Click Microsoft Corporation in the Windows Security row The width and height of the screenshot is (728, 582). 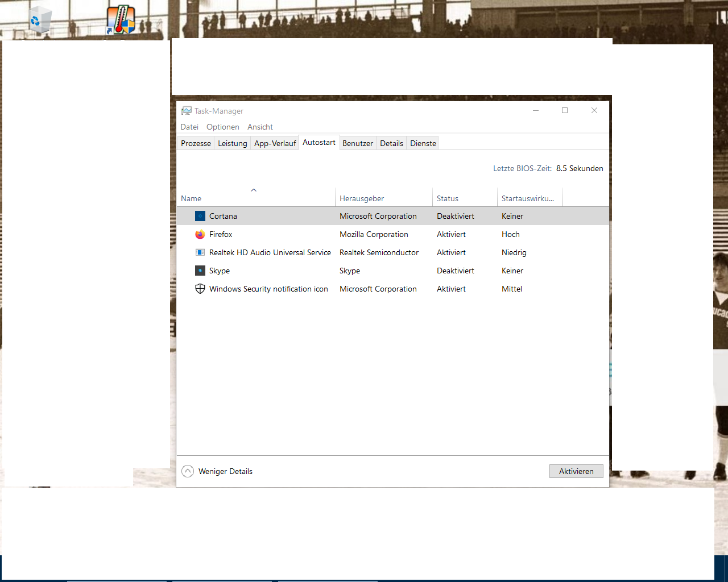(378, 289)
